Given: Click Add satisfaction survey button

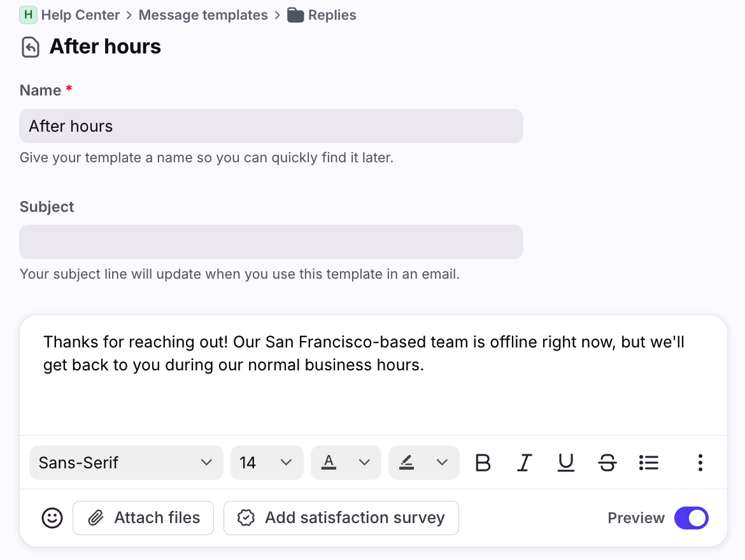Looking at the screenshot, I should pos(341,518).
